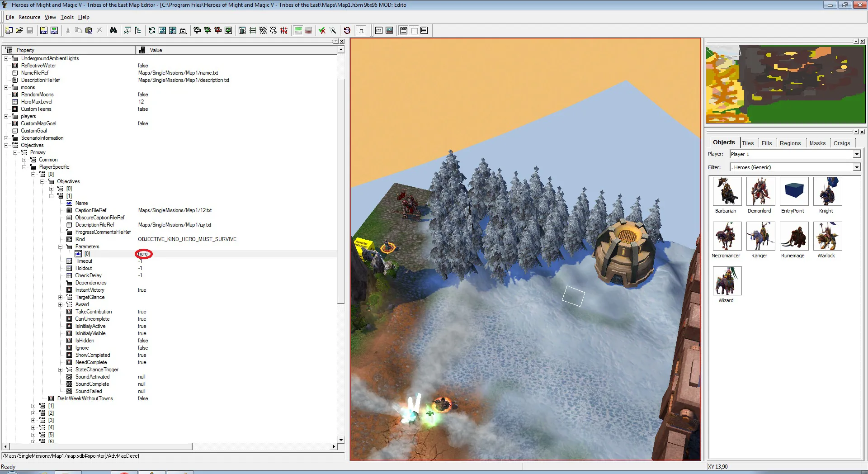Click the building toolbar icon

(183, 30)
